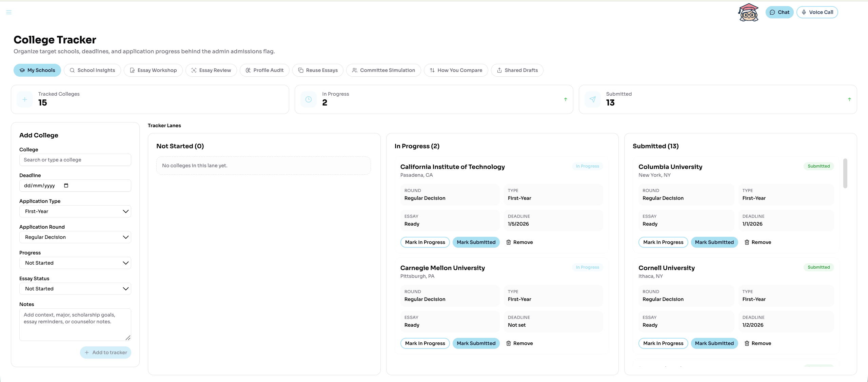868x382 pixels.
Task: Expand the Essay Status dropdown
Action: point(75,288)
